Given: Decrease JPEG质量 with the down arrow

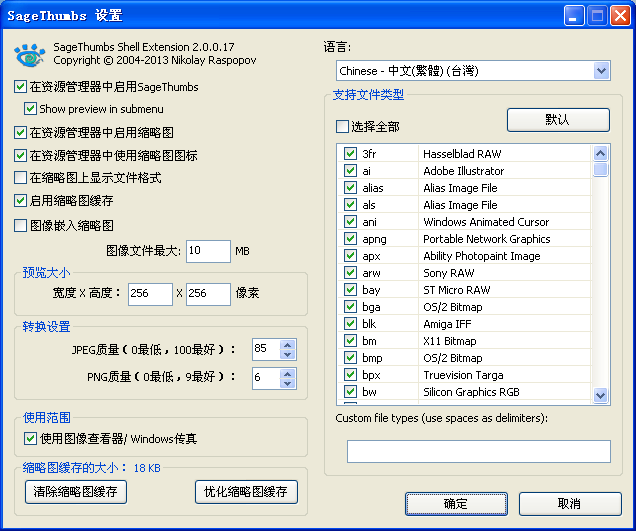Looking at the screenshot, I should 288,355.
